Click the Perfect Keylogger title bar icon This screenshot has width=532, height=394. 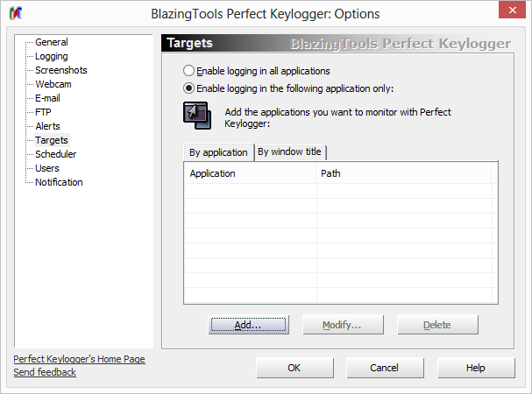point(17,15)
